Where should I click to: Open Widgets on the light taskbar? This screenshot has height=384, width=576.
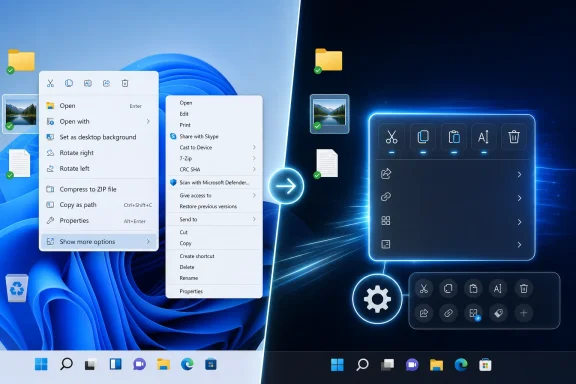[115, 364]
